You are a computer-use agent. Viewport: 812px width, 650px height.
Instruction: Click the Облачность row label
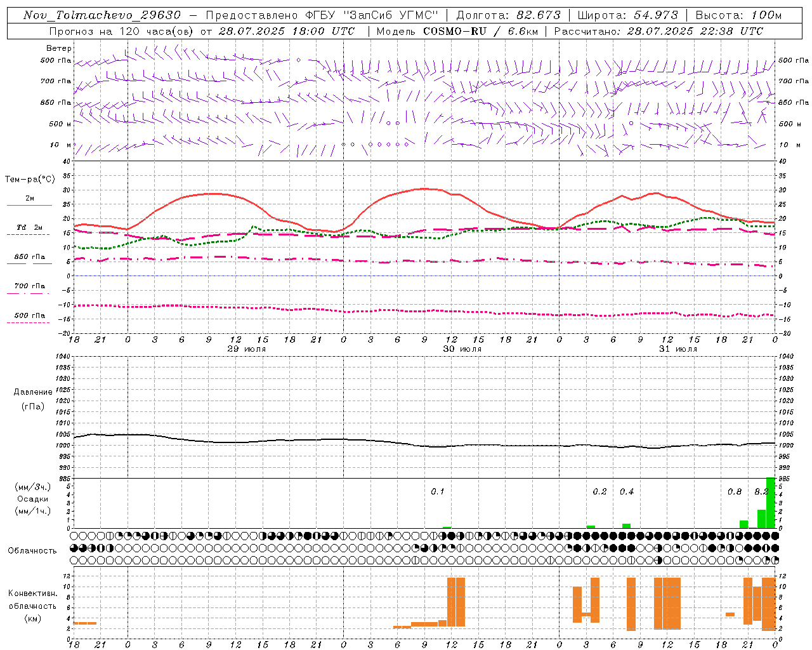click(x=32, y=551)
